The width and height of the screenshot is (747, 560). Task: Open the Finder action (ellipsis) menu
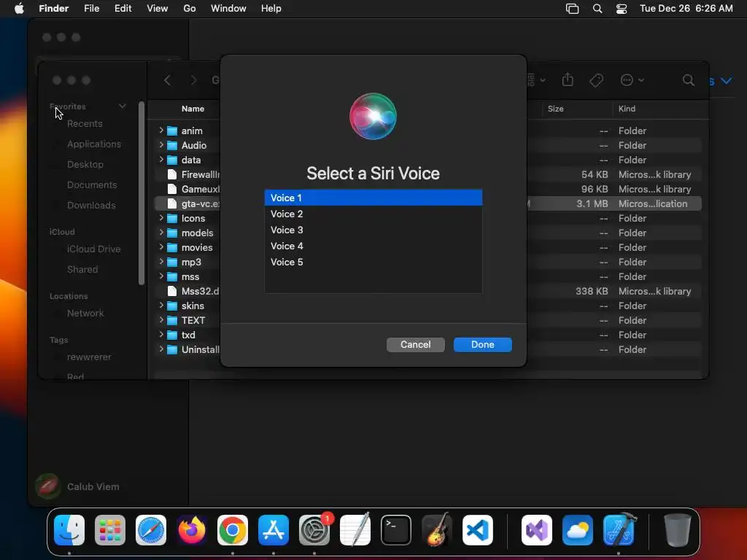click(632, 80)
